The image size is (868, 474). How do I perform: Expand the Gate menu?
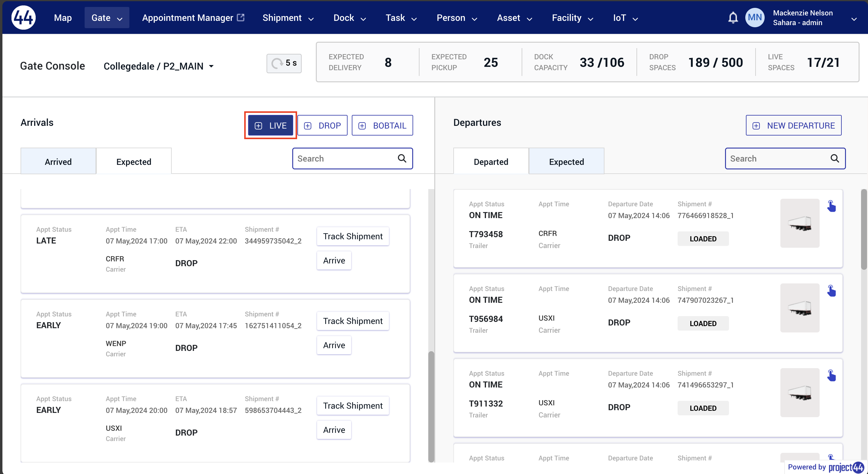click(x=107, y=18)
